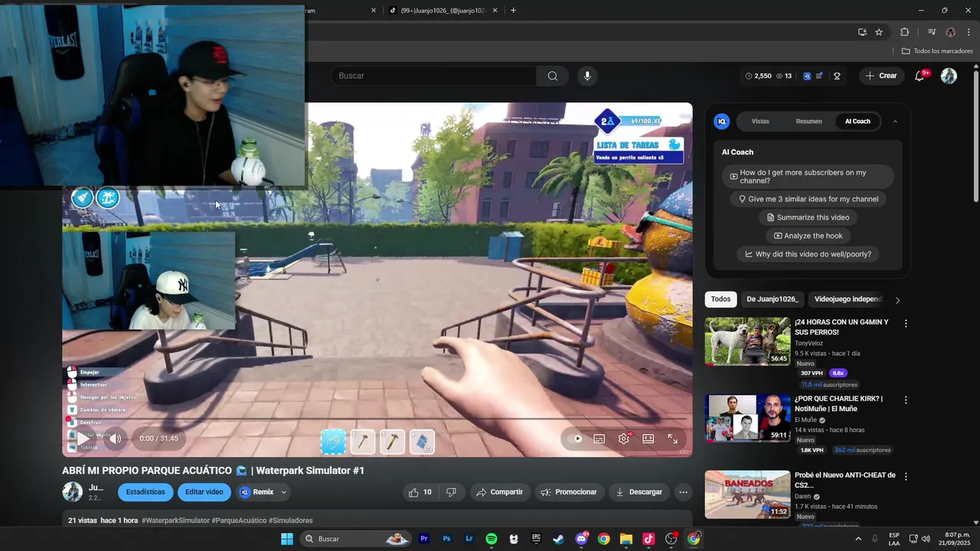This screenshot has width=980, height=551.
Task: Click 'Summarize this video' suggestion
Action: tap(808, 217)
